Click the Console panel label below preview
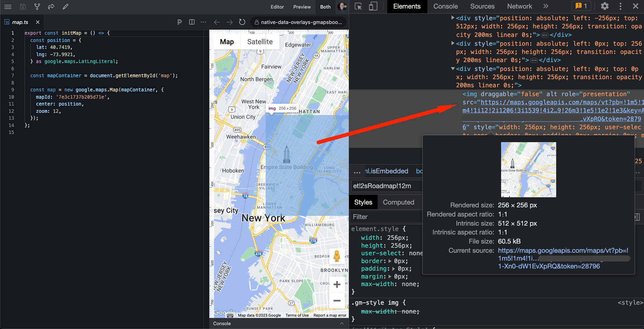 point(222,324)
